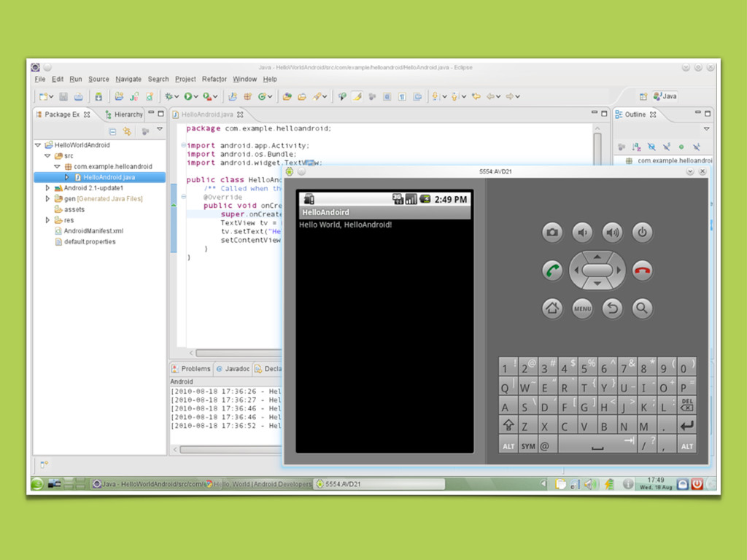Click the green call button on emulator
Screen dimensions: 747x560
click(551, 271)
